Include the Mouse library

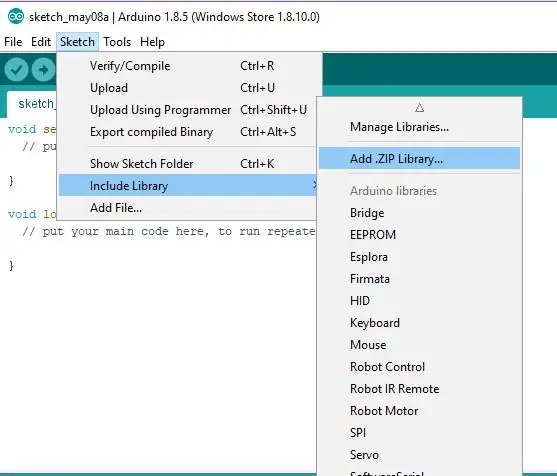tap(420, 345)
